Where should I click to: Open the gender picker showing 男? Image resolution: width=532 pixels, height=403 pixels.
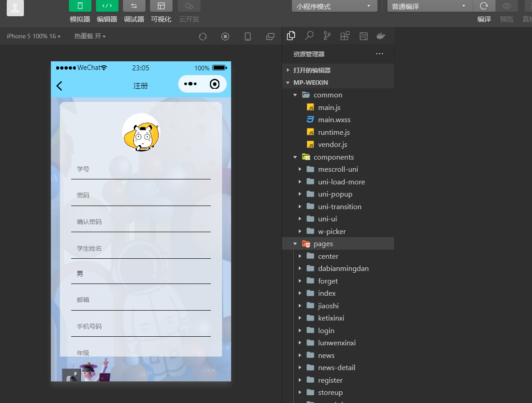(x=141, y=274)
